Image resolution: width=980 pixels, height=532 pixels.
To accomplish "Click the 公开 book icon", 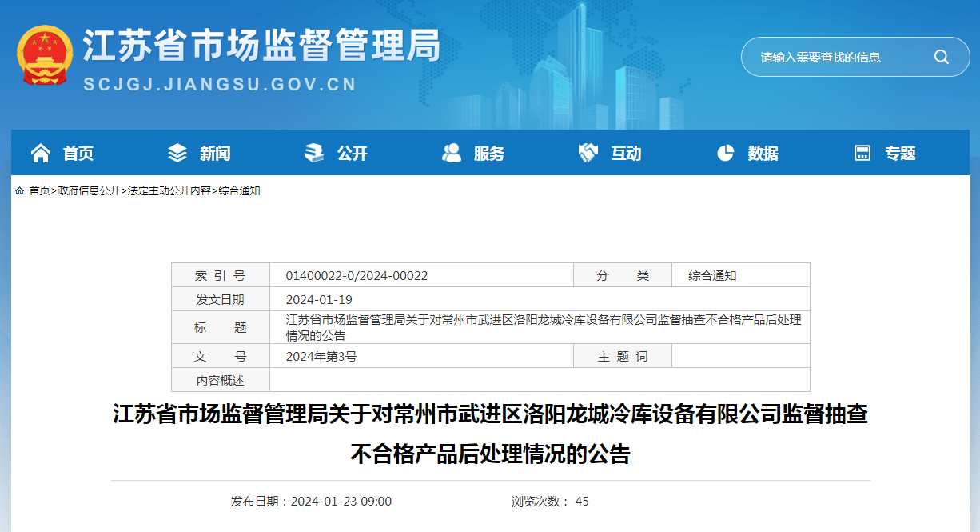I will point(314,153).
